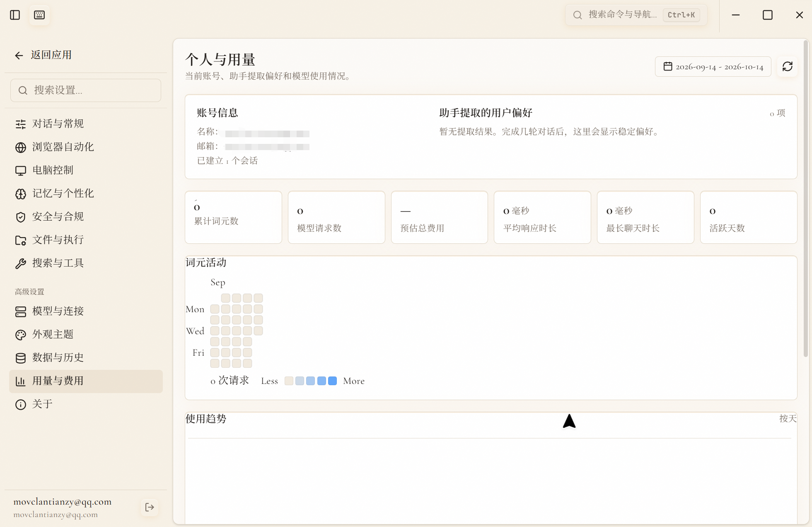The width and height of the screenshot is (812, 527).
Task: Click the 返回应用 link
Action: pos(51,55)
